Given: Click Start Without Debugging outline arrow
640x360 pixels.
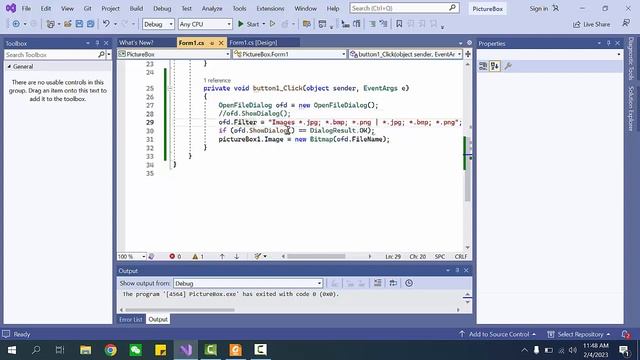Looking at the screenshot, I should coord(273,24).
